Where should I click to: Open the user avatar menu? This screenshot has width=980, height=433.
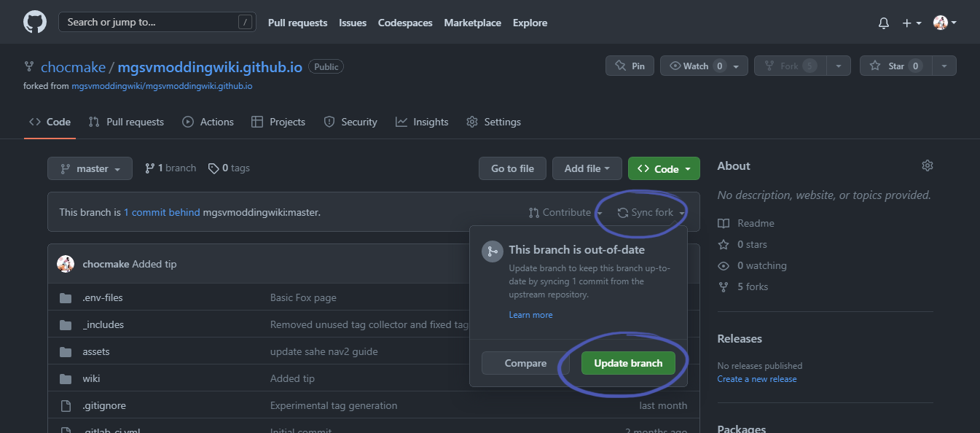click(x=945, y=23)
